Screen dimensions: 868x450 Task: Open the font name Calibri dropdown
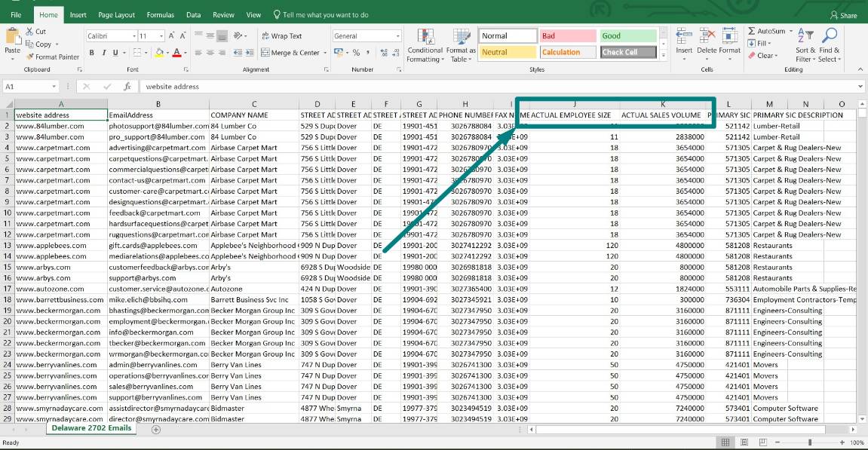pos(134,36)
